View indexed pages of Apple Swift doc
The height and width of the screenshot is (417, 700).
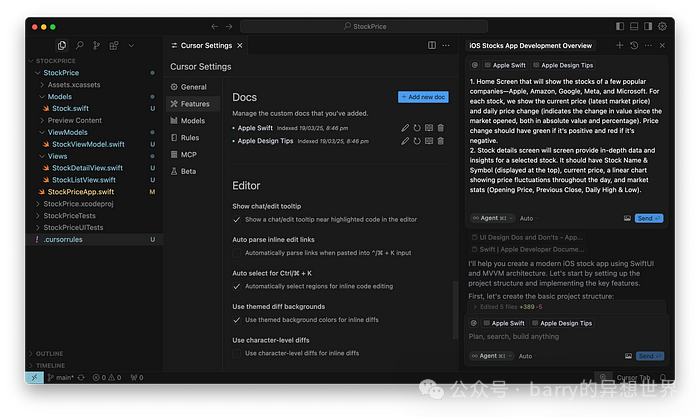(429, 128)
